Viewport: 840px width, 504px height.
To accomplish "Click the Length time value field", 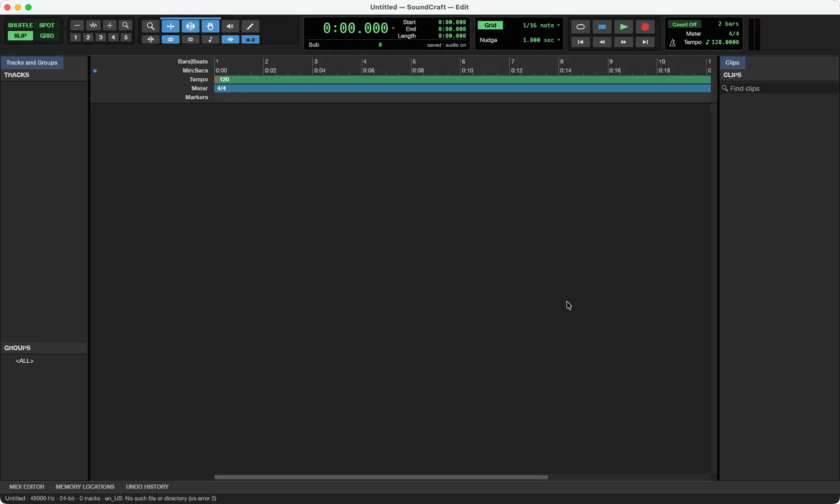I will [452, 36].
